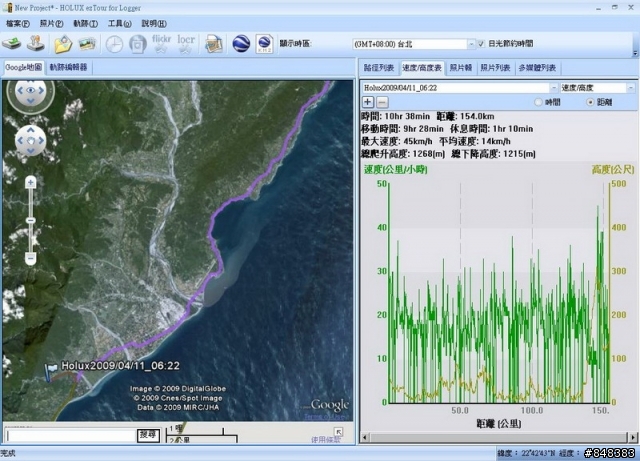Click the KML export globe icon
This screenshot has width=640, height=461.
[264, 44]
